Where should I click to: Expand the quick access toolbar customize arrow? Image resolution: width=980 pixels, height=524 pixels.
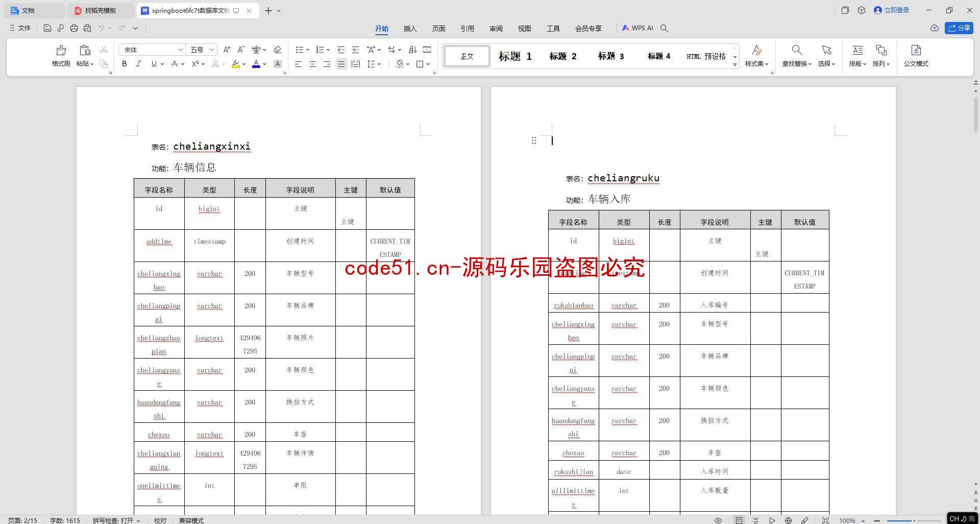pyautogui.click(x=135, y=28)
